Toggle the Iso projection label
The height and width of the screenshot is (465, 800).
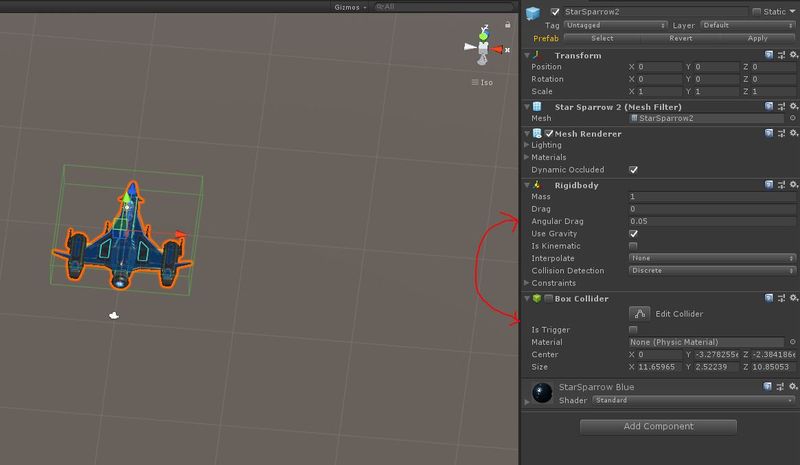[x=483, y=82]
